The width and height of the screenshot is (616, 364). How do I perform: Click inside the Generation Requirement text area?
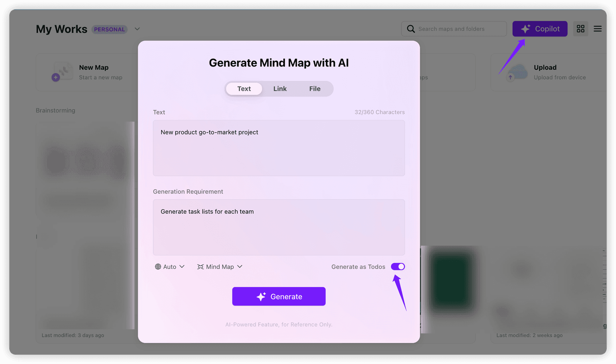click(x=279, y=227)
